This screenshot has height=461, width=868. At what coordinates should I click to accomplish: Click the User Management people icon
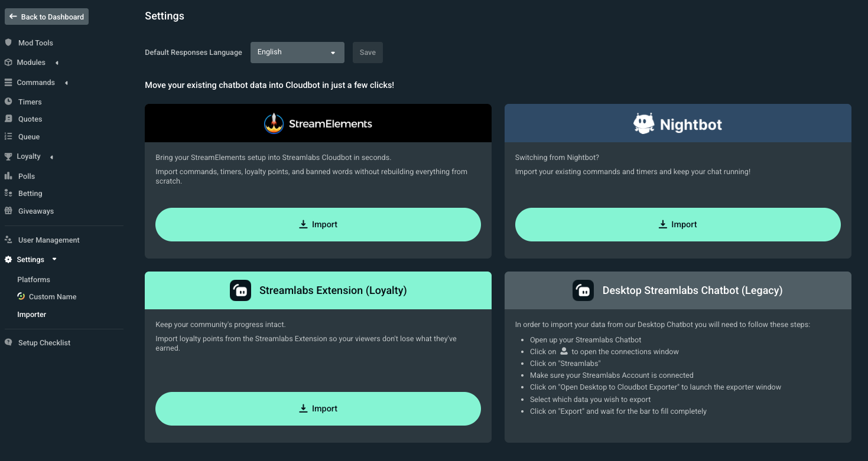coord(8,240)
